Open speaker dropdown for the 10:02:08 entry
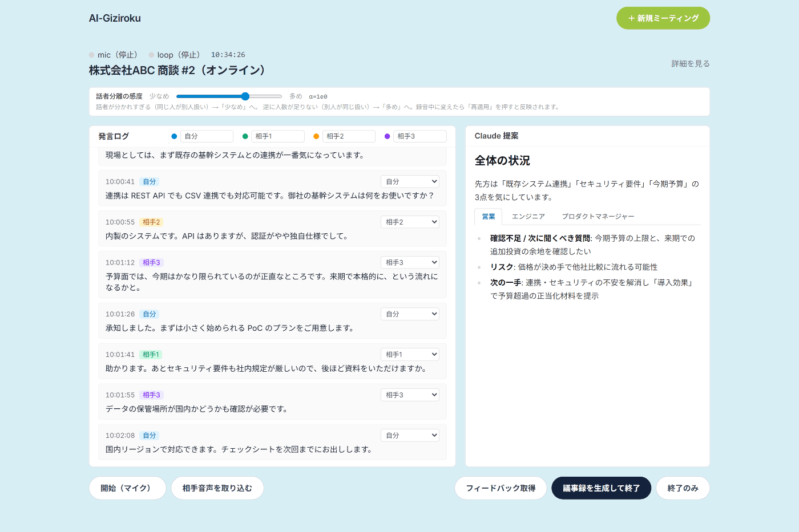The height and width of the screenshot is (532, 799). pos(410,435)
